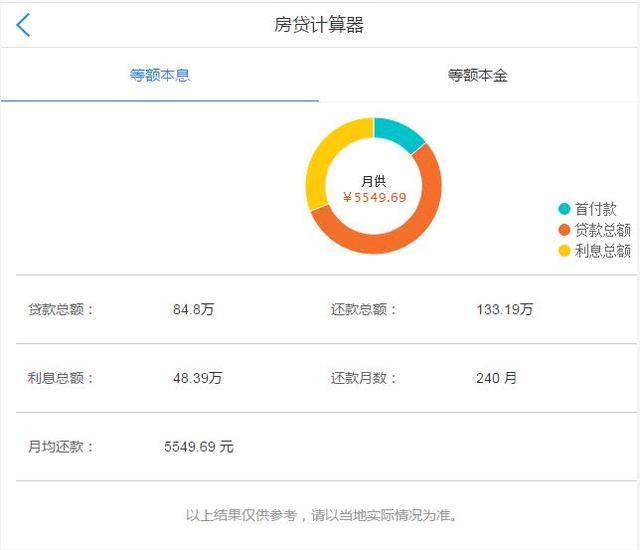
Task: Select the 首付款 legend label
Action: coord(596,209)
